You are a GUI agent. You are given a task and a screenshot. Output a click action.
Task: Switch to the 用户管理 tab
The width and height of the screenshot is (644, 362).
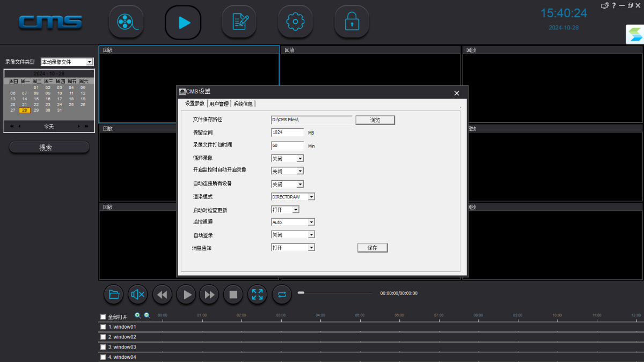pyautogui.click(x=219, y=104)
